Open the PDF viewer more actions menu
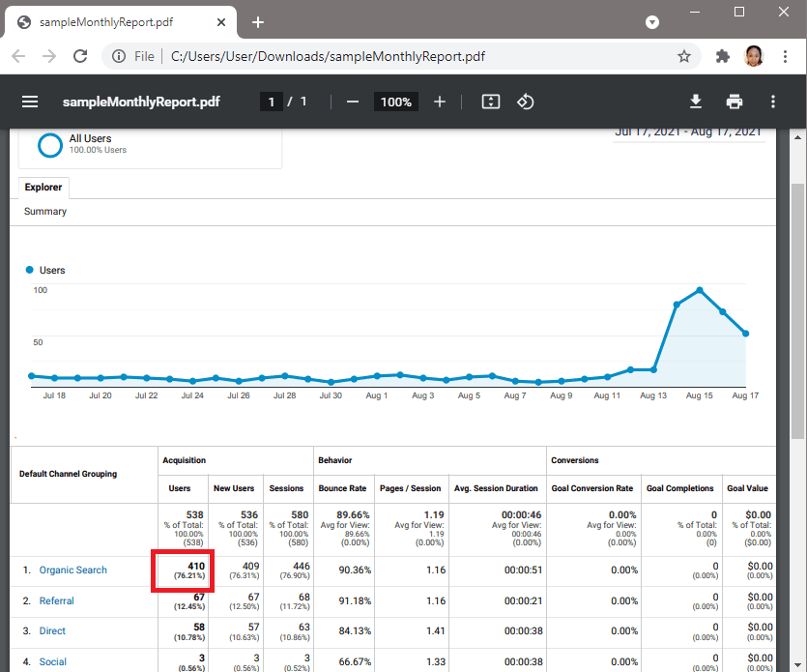 (x=773, y=102)
